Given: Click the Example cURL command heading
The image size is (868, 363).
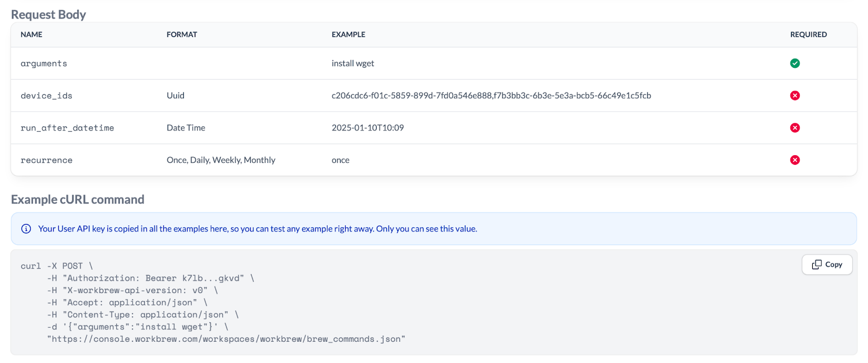Looking at the screenshot, I should tap(78, 200).
